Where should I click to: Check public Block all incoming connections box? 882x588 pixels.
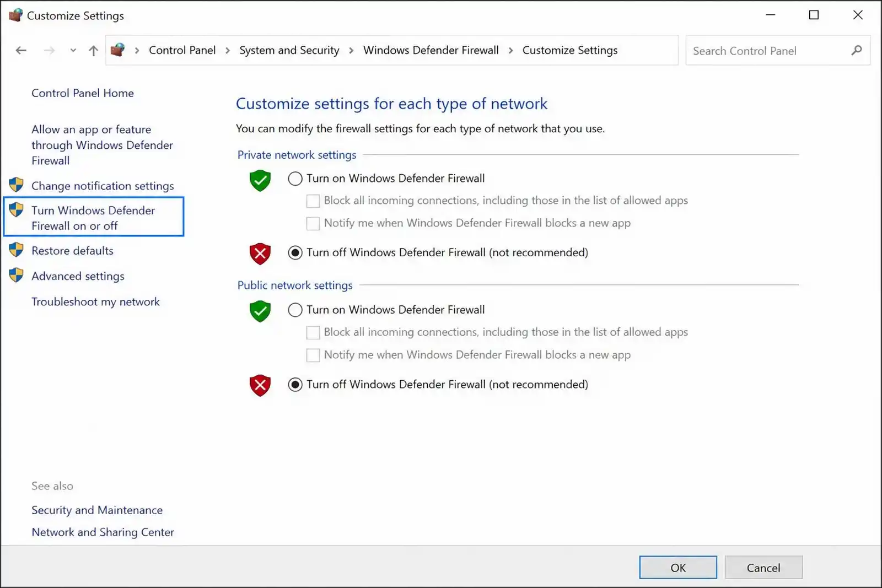313,333
